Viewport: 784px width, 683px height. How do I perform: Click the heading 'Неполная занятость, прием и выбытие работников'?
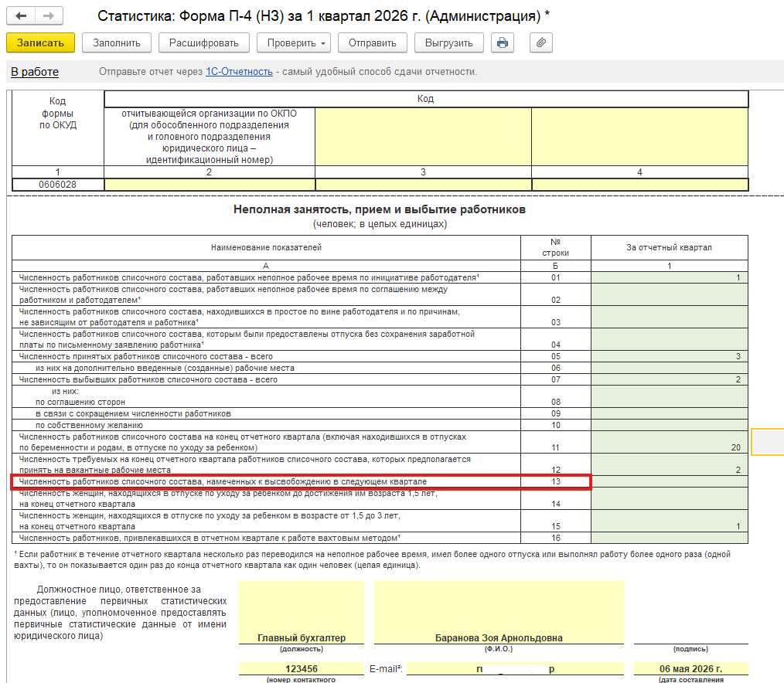(x=380, y=209)
